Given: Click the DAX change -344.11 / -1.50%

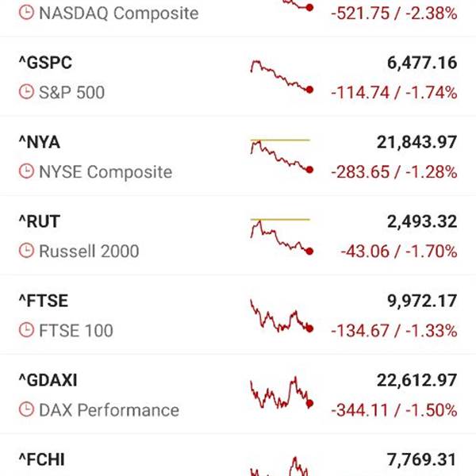Looking at the screenshot, I should point(394,410).
